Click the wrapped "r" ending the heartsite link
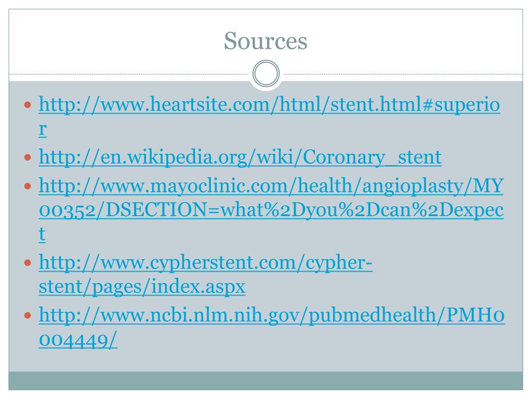 43,129
